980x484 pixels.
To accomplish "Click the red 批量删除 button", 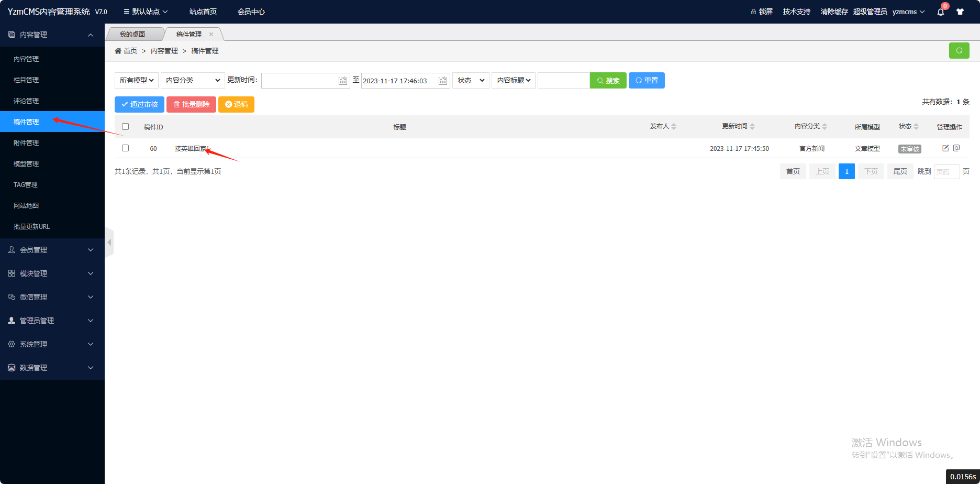I will [191, 104].
